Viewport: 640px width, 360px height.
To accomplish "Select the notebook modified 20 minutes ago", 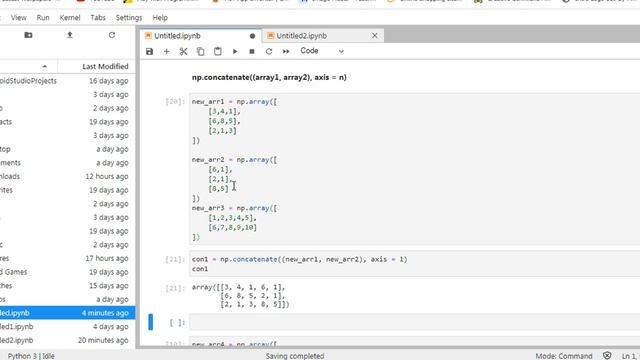I will 67,340.
